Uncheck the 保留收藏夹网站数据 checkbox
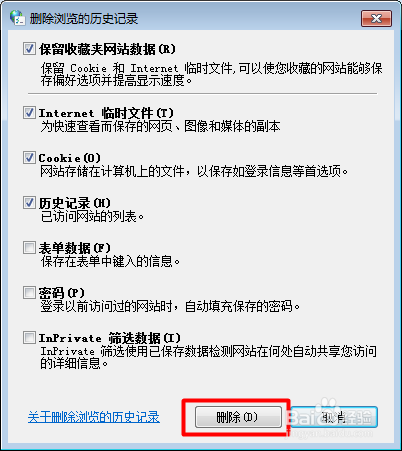 (29, 49)
